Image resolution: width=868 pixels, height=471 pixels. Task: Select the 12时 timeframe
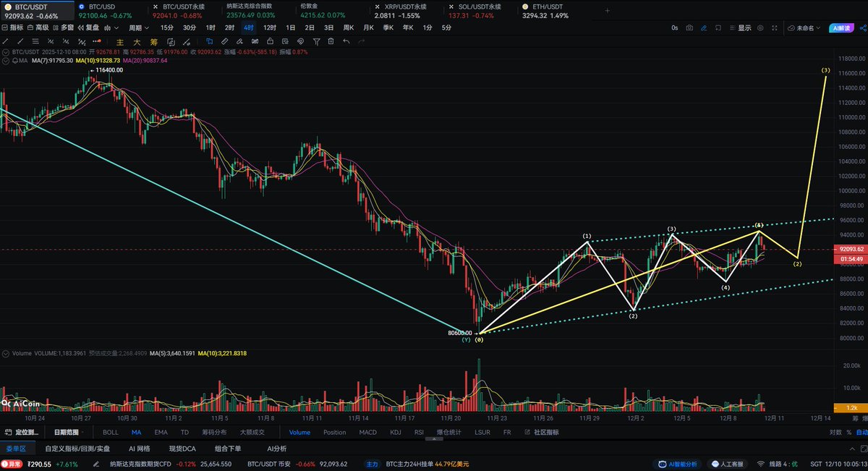pyautogui.click(x=270, y=27)
